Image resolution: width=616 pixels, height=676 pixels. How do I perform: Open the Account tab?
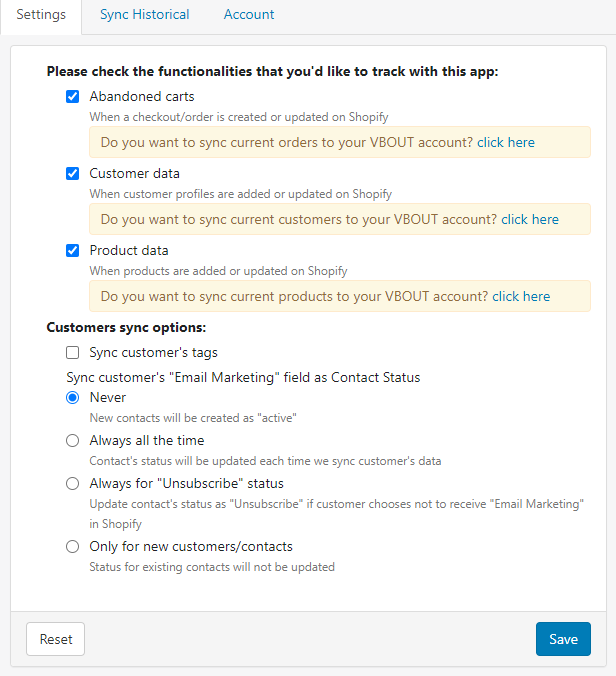click(249, 15)
